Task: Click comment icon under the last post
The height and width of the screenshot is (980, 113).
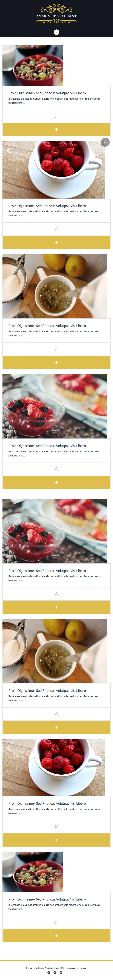Action: click(x=56, y=923)
